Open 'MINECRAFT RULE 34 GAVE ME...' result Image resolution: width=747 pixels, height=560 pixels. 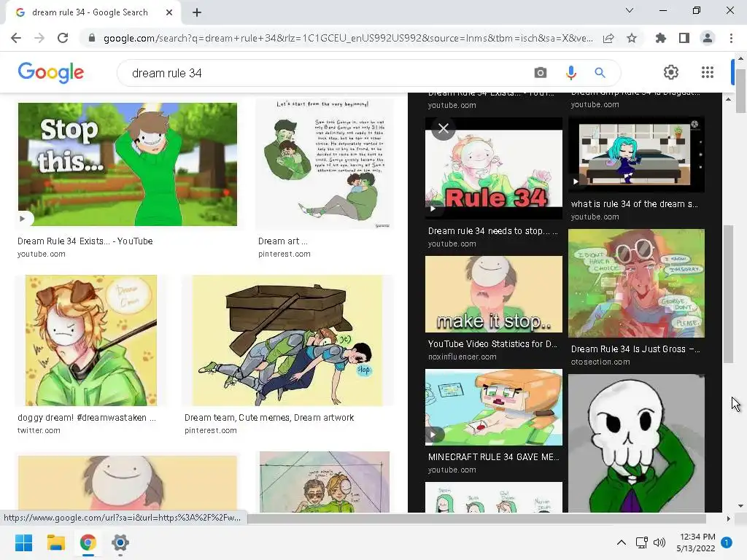[494, 456]
